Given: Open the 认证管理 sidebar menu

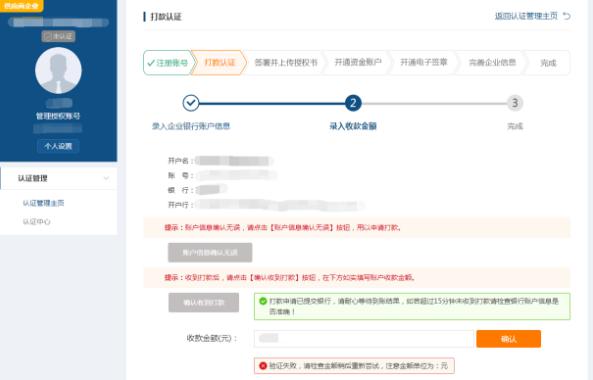Looking at the screenshot, I should [x=59, y=178].
